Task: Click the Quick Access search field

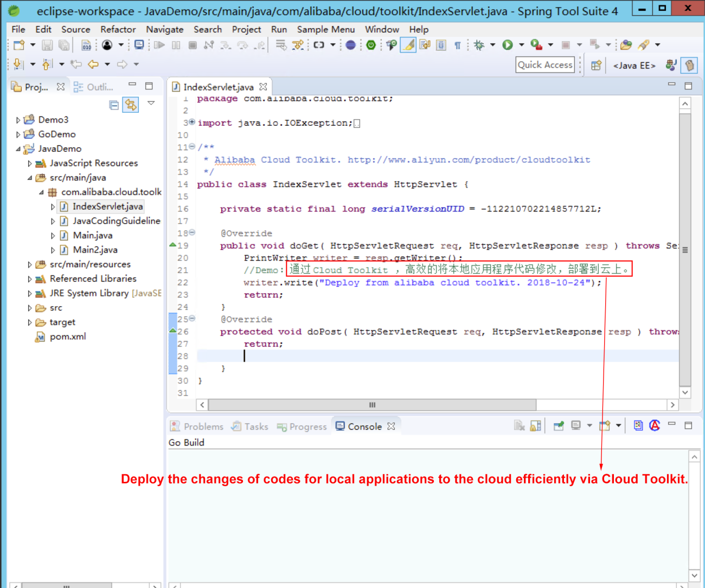Action: pos(545,65)
